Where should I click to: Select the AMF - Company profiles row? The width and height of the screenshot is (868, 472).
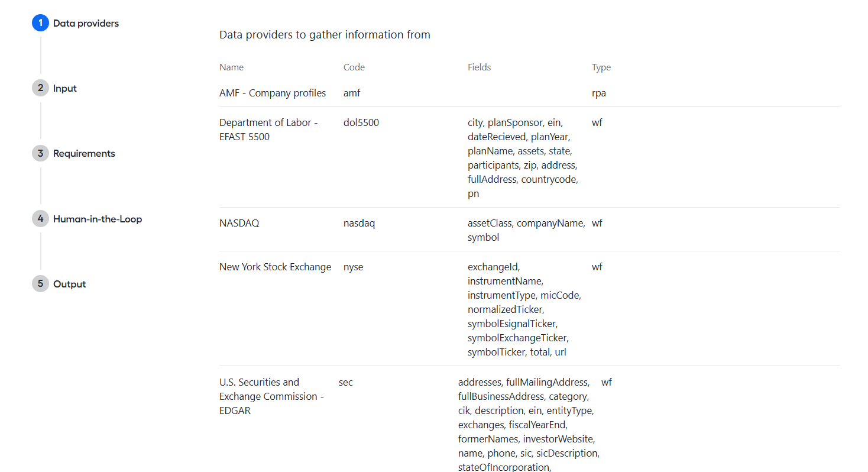(529, 93)
